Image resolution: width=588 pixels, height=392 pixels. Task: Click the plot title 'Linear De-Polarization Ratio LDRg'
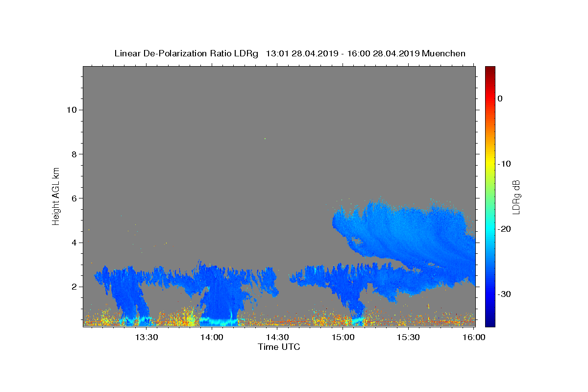click(x=186, y=53)
